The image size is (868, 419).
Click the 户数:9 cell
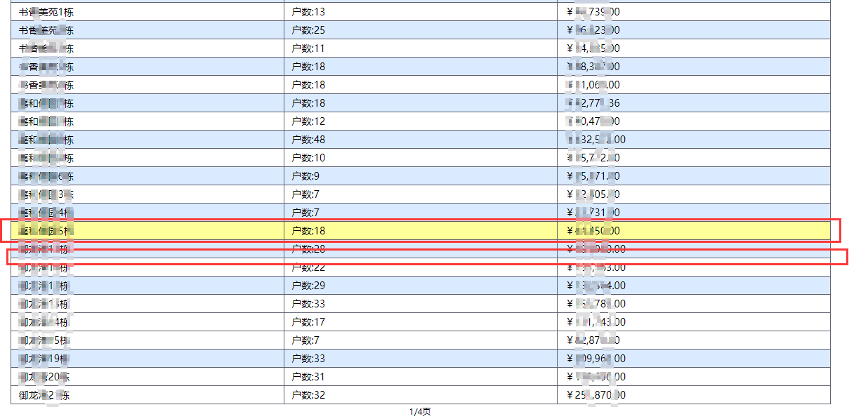[421, 176]
